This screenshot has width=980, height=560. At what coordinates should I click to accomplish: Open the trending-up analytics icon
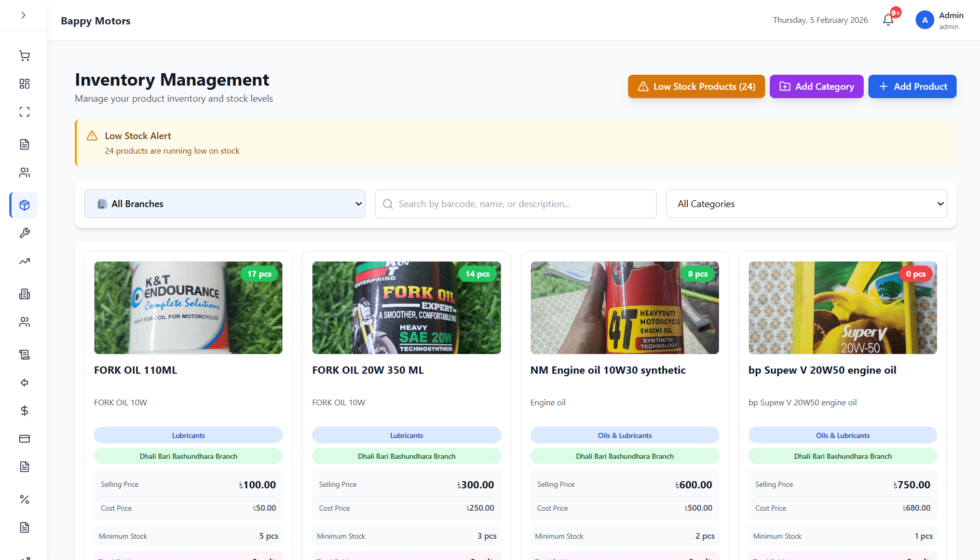coord(24,261)
